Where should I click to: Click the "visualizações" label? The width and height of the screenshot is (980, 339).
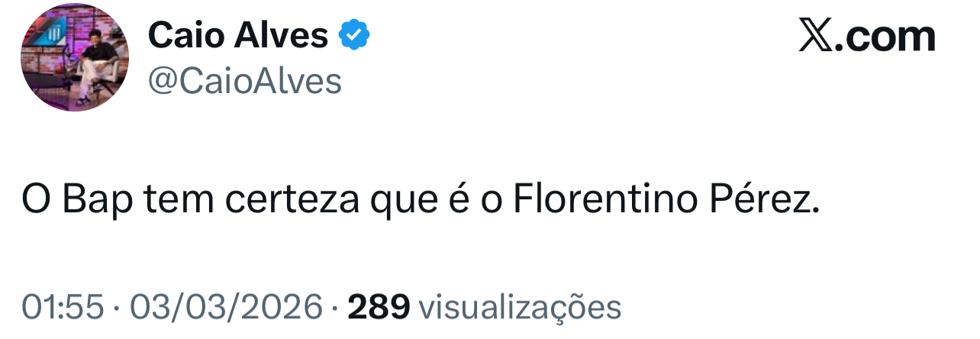pos(521,307)
